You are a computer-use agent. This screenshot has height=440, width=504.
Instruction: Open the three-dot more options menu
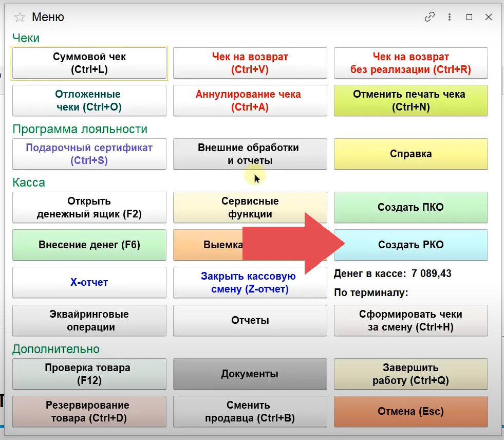450,17
